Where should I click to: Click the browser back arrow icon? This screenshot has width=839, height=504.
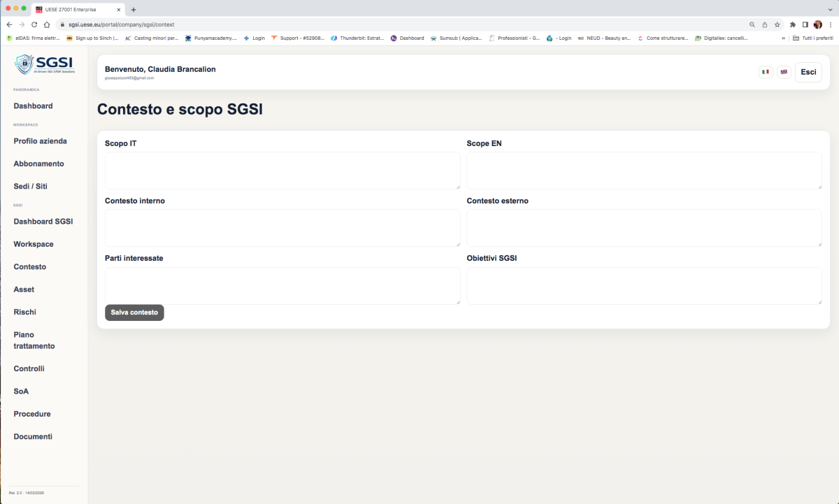[9, 23]
